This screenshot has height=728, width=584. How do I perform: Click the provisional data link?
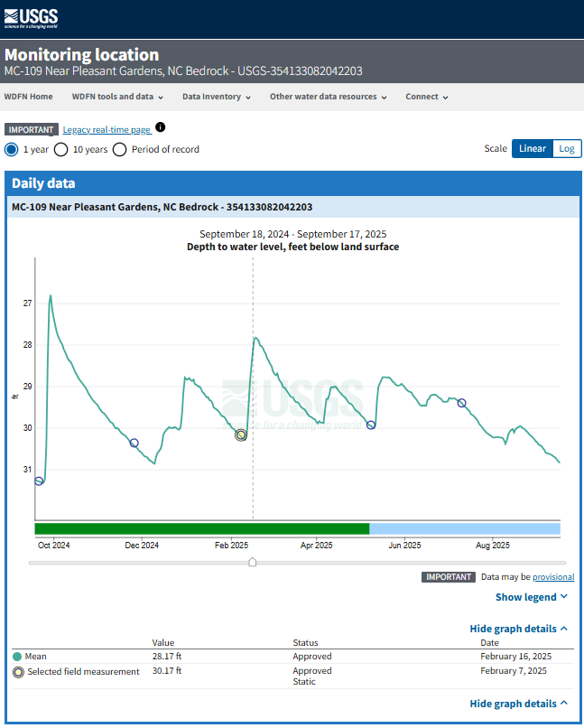553,577
